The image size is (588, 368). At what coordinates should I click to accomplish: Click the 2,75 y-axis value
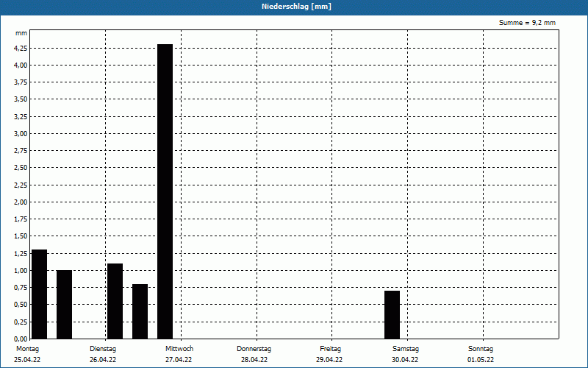click(x=21, y=151)
